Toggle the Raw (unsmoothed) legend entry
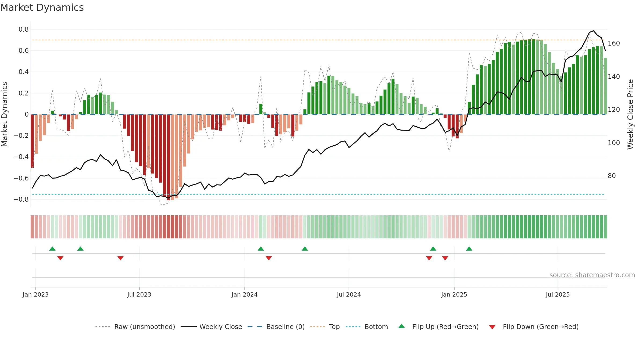This screenshot has height=362, width=644. pyautogui.click(x=135, y=327)
